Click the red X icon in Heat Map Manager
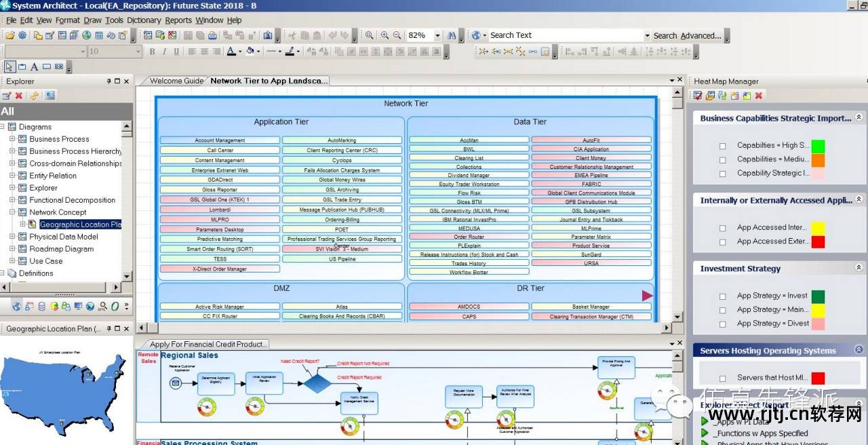 click(759, 96)
